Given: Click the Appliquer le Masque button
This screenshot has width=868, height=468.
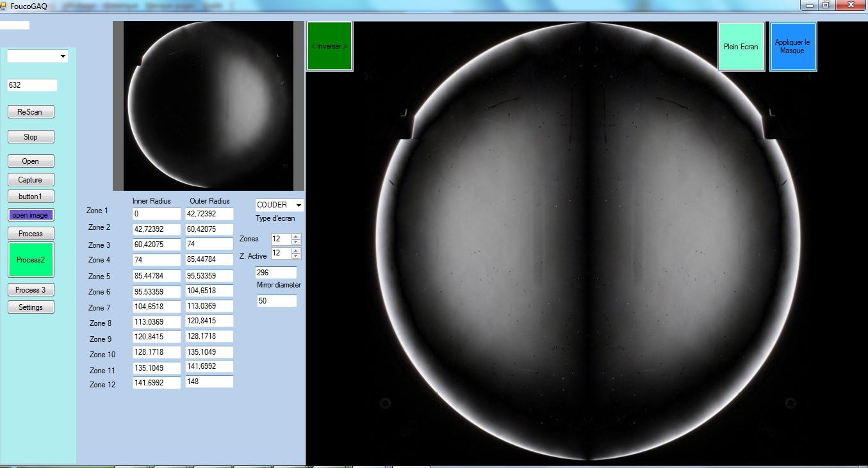Looking at the screenshot, I should tap(793, 47).
